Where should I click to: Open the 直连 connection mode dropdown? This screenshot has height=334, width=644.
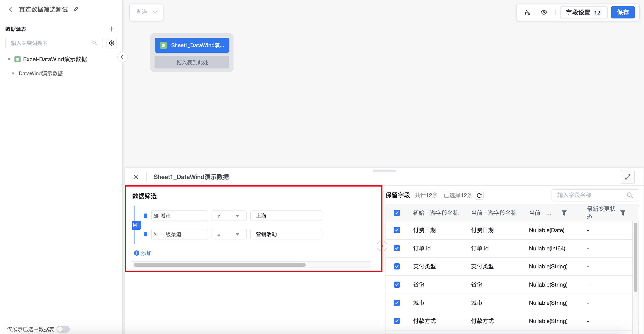(x=146, y=12)
